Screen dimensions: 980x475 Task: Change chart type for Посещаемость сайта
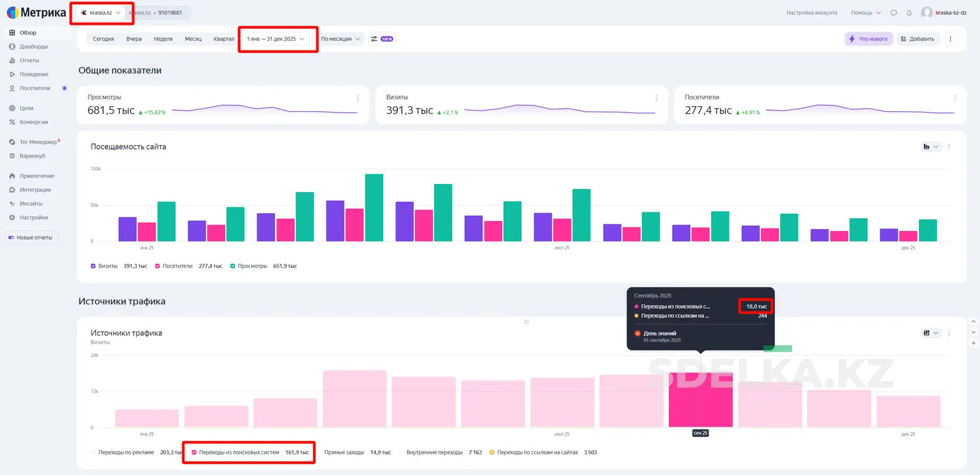coord(930,147)
